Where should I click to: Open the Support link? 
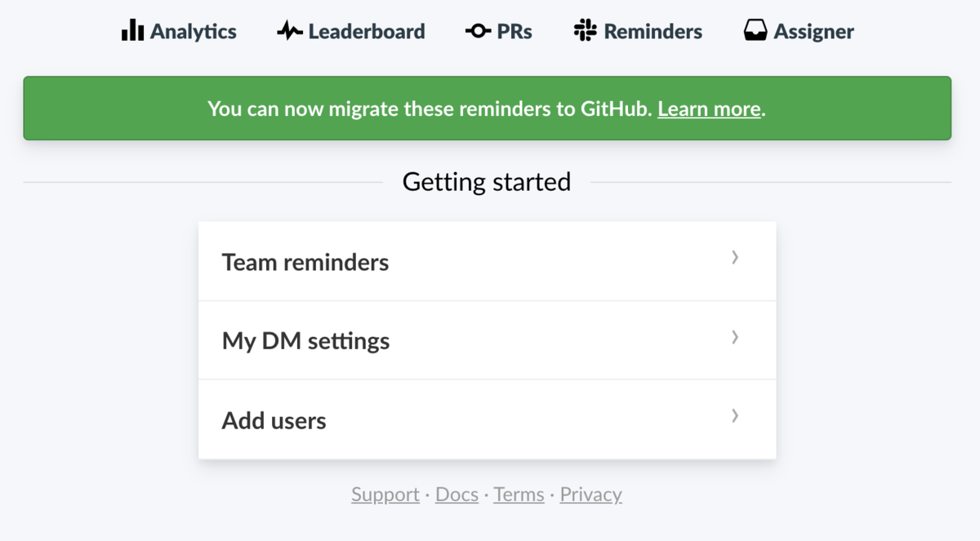click(385, 494)
